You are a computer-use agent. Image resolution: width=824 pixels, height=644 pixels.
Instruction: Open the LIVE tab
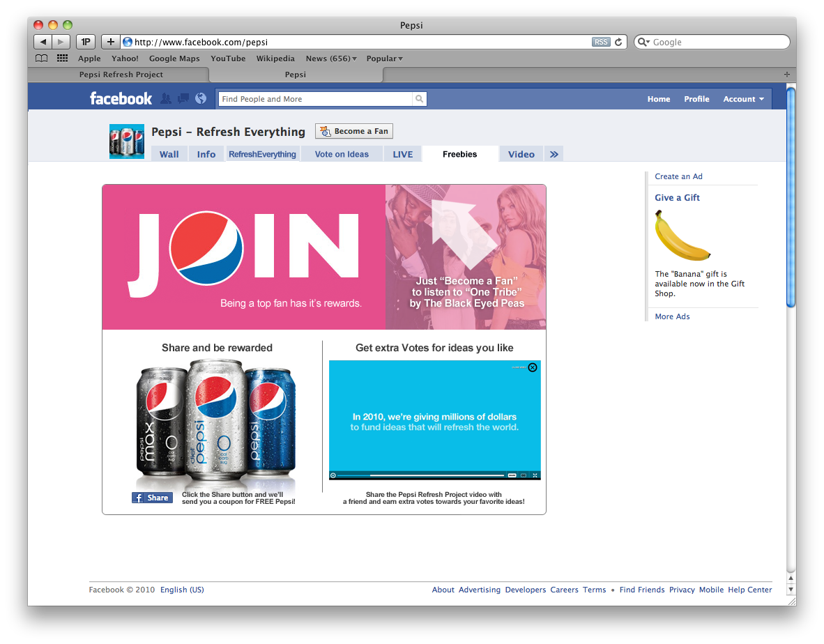click(x=402, y=154)
